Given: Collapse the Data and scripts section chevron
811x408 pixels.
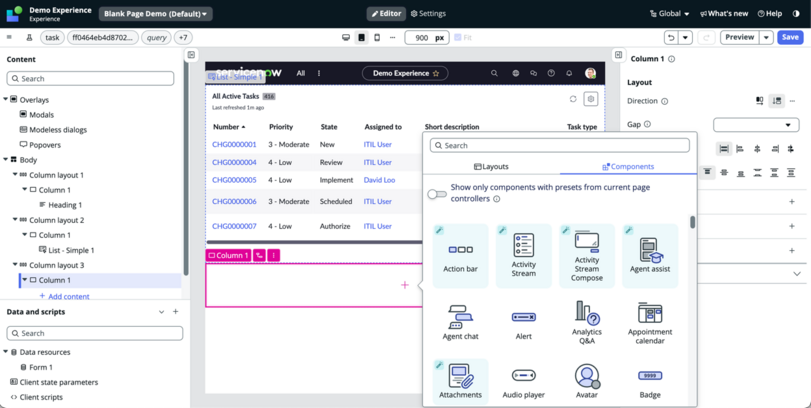Looking at the screenshot, I should (x=161, y=312).
